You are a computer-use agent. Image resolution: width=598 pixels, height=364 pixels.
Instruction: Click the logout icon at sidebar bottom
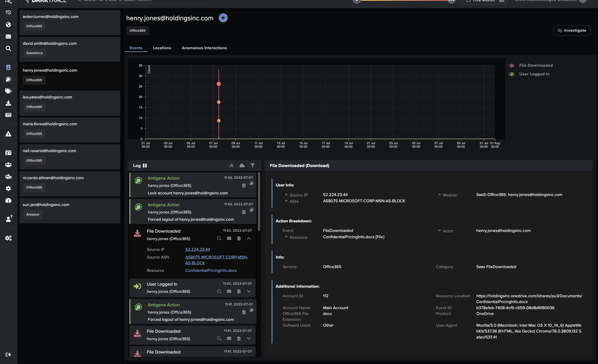click(8, 354)
